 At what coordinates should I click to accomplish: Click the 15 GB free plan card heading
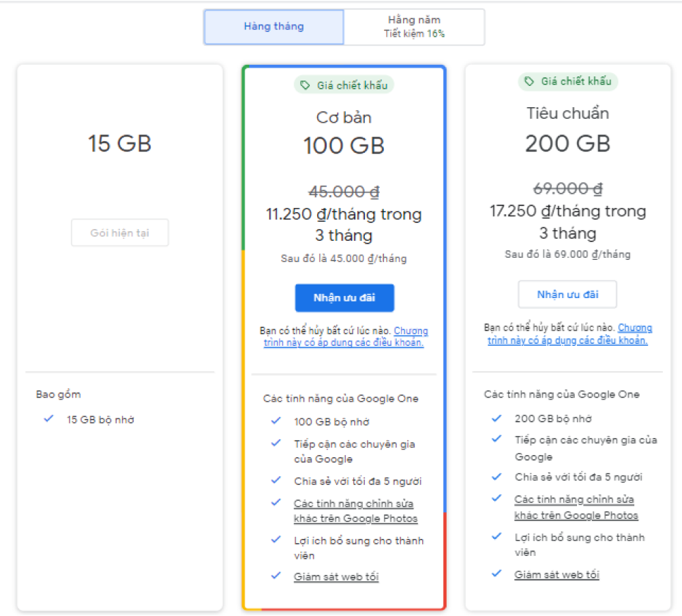(x=119, y=144)
